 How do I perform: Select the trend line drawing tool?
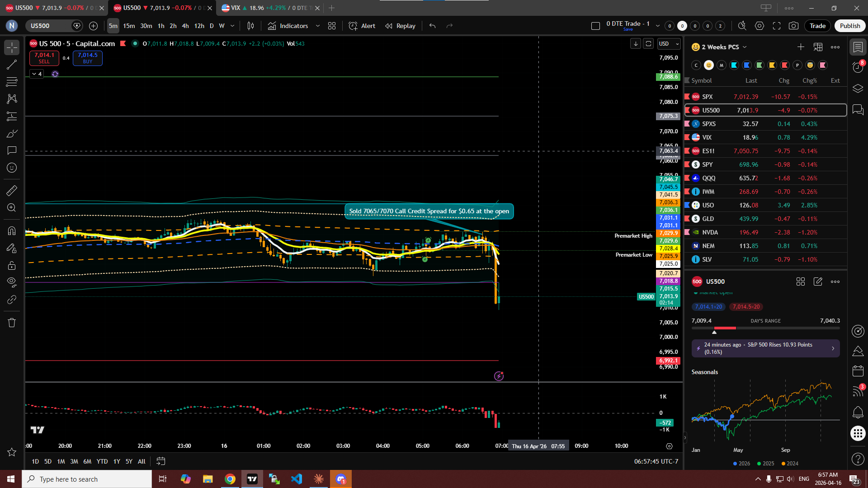(12, 65)
